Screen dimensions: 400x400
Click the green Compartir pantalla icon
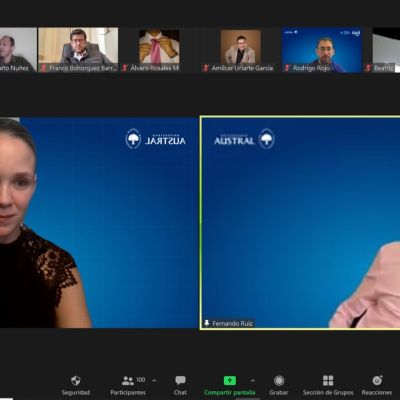pos(230,380)
